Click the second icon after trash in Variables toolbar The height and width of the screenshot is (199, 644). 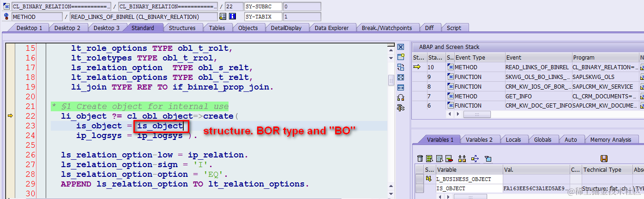tap(429, 159)
